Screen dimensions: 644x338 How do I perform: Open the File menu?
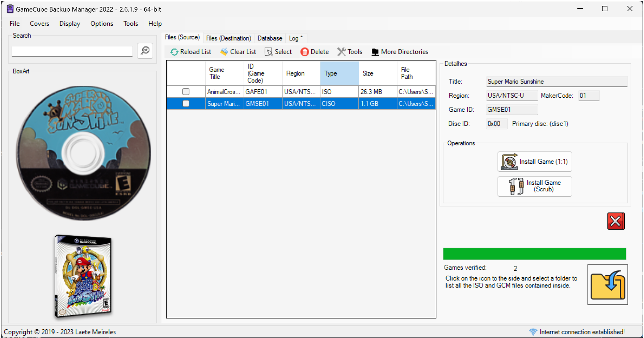(14, 23)
